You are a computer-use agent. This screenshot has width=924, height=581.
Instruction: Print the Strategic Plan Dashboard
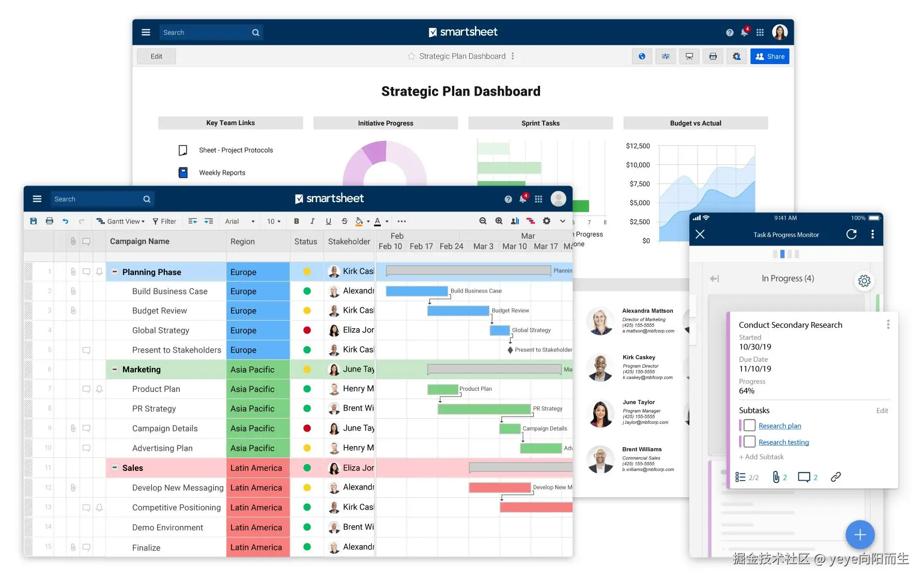click(x=713, y=56)
